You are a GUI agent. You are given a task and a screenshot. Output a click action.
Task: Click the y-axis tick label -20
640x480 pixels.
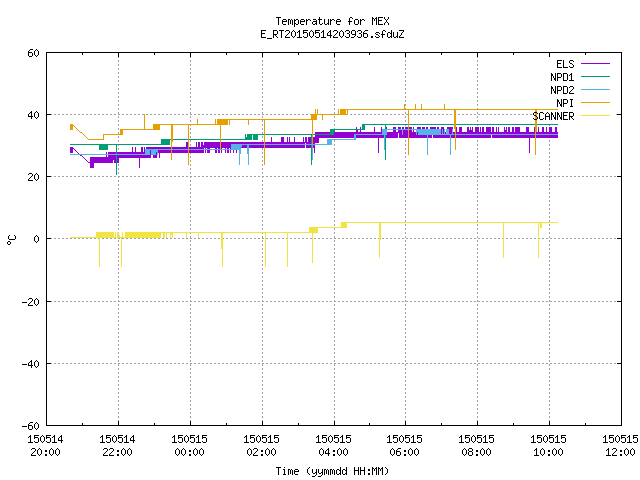click(31, 302)
